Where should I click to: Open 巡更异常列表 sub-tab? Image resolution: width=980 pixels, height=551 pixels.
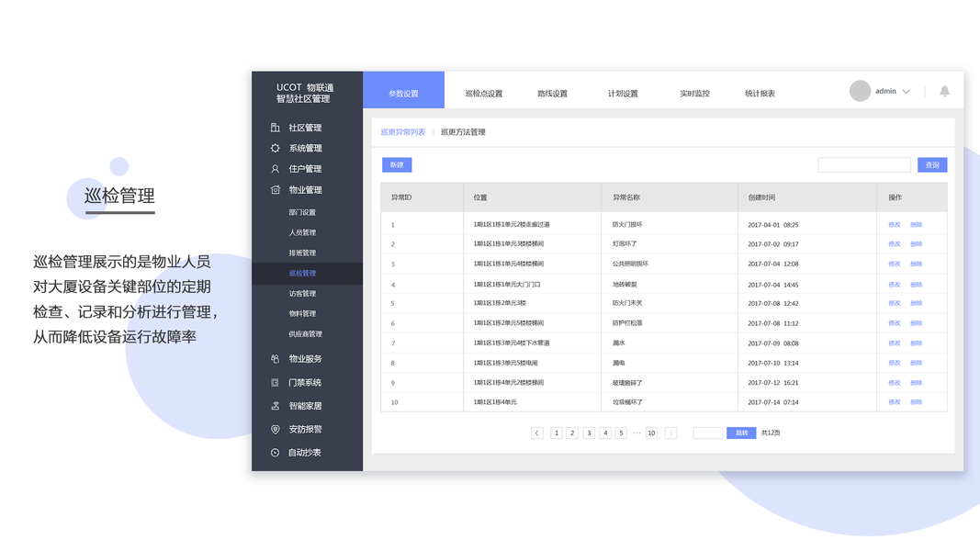click(x=403, y=132)
